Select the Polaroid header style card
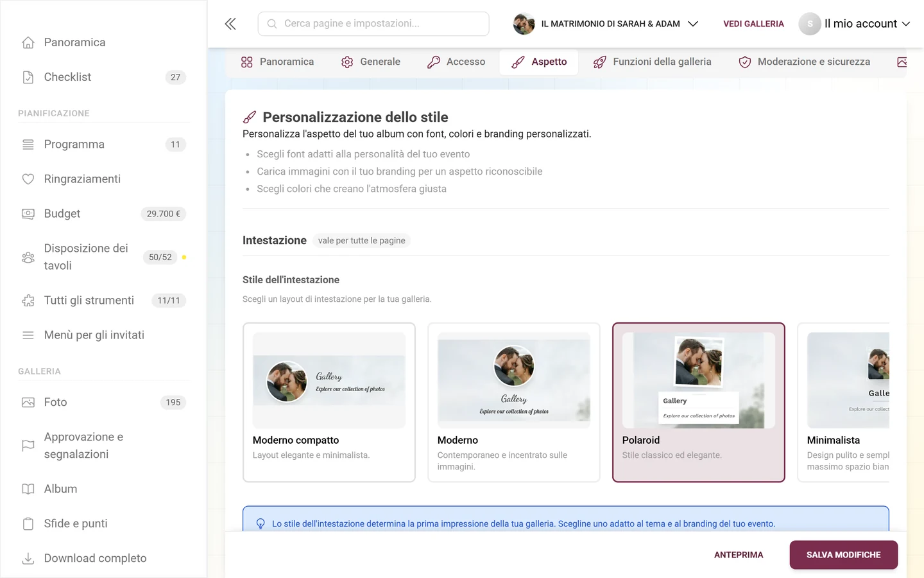Screen dimensions: 924x578 pos(699,403)
